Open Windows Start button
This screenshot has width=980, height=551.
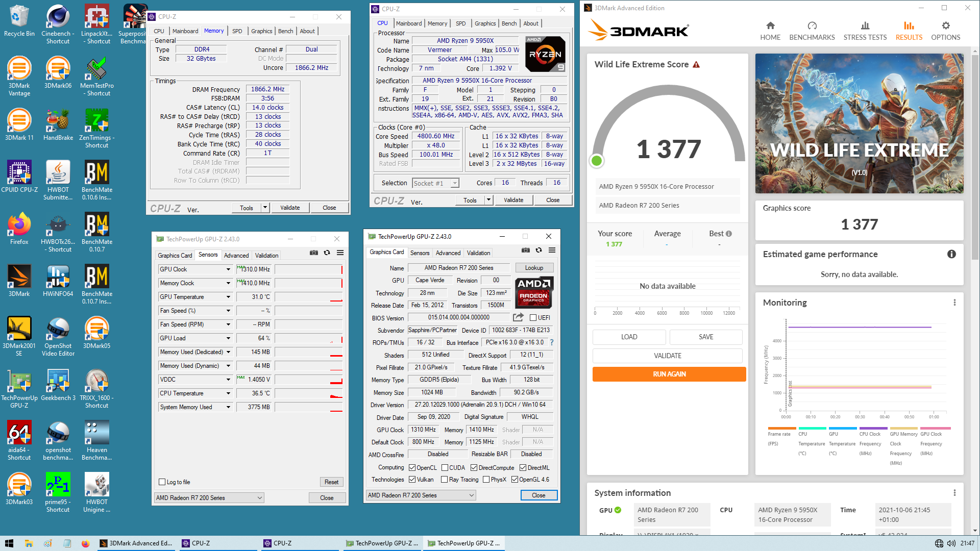(x=9, y=543)
